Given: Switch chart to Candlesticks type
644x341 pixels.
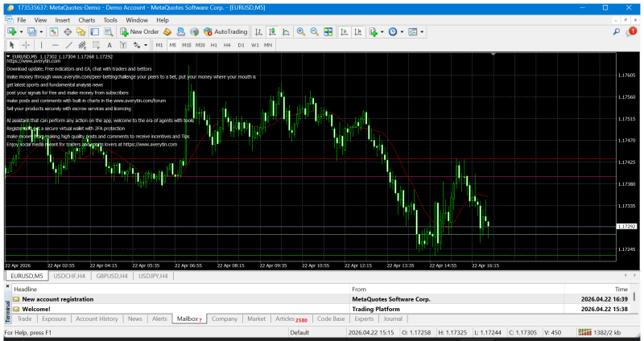Looking at the screenshot, I should (x=272, y=31).
